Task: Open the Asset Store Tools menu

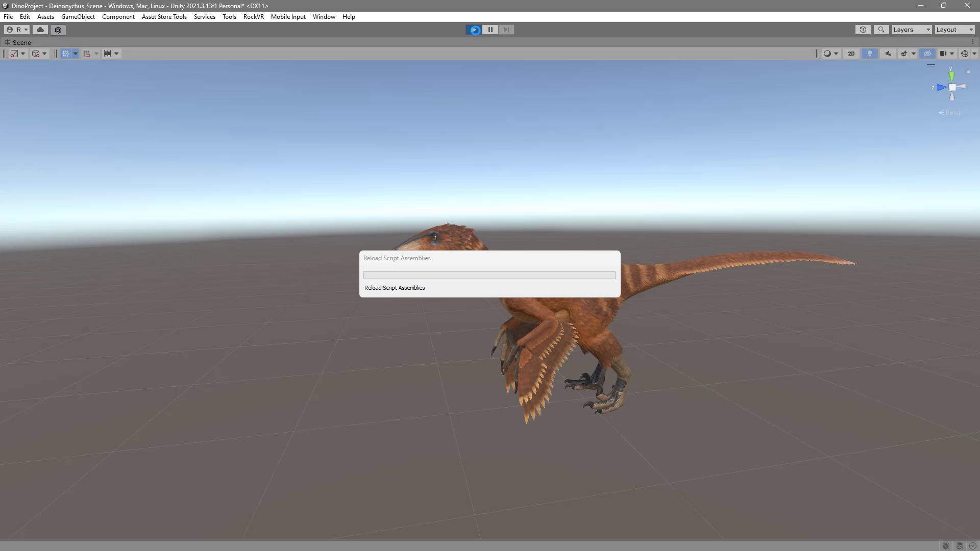Action: click(x=164, y=16)
